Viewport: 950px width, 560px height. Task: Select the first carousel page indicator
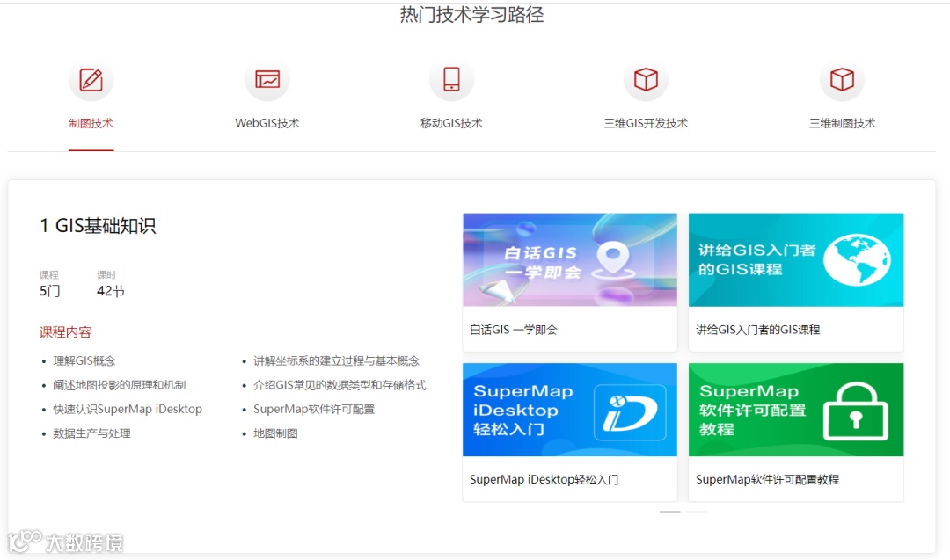click(x=670, y=512)
